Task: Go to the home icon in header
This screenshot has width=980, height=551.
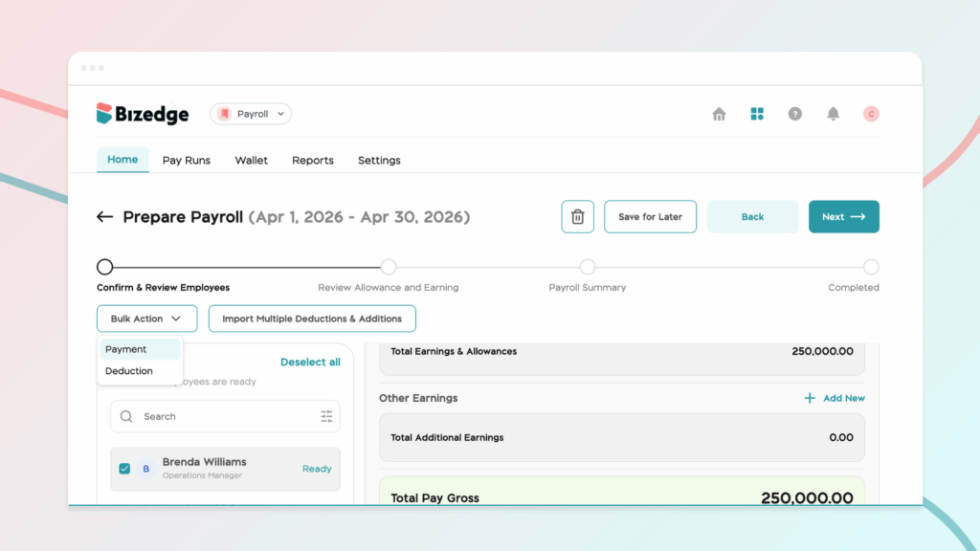Action: tap(719, 114)
